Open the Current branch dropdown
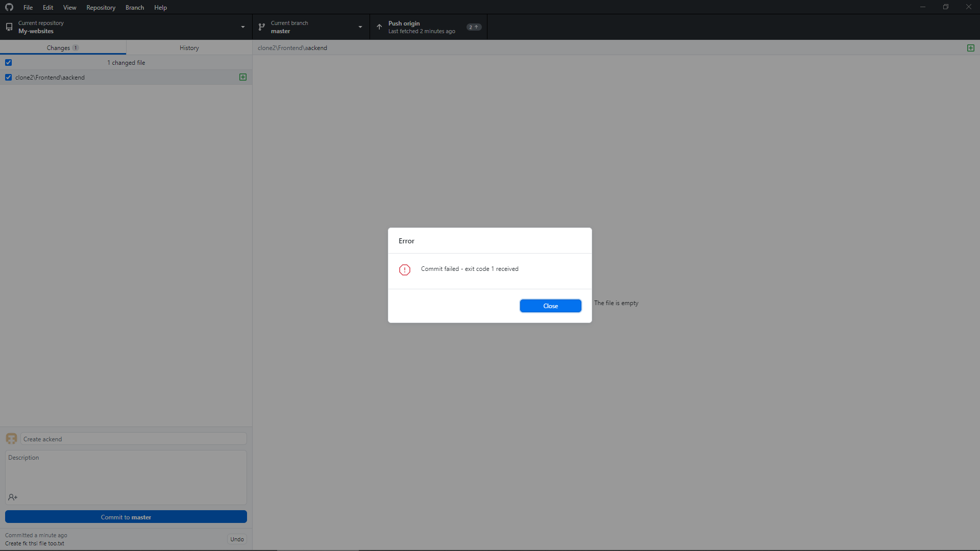Image resolution: width=980 pixels, height=551 pixels. pos(360,27)
